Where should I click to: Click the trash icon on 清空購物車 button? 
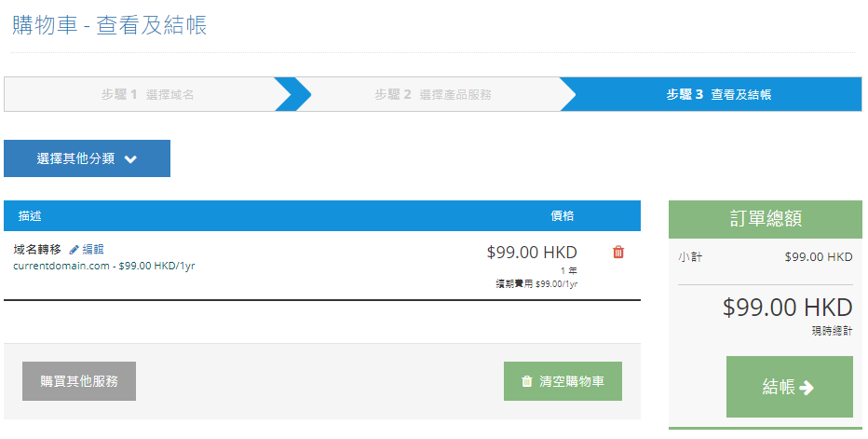click(x=527, y=381)
